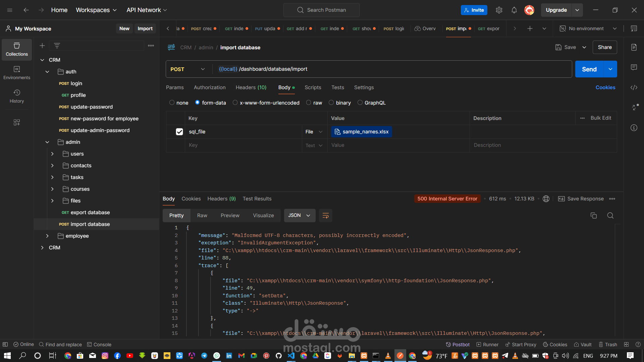Open the documentation pane icon
Viewport: 644px width, 362px height.
(634, 47)
